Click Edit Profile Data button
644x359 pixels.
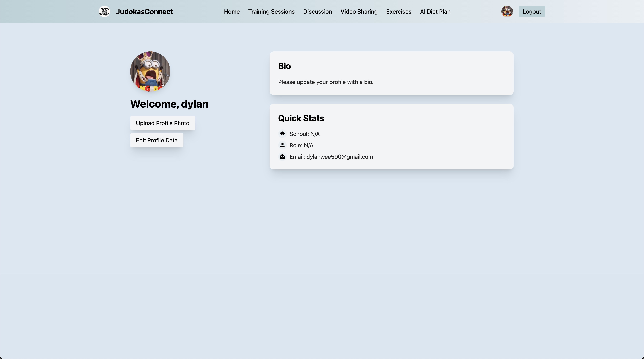[157, 140]
